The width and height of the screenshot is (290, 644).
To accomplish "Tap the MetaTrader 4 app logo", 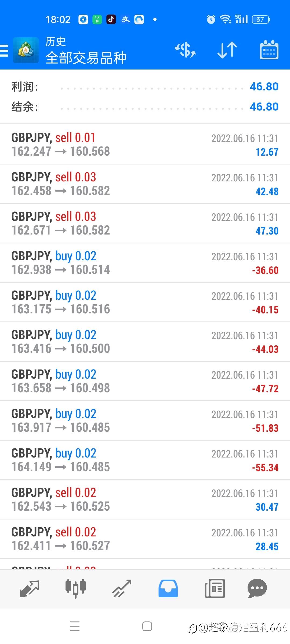I will click(x=26, y=50).
